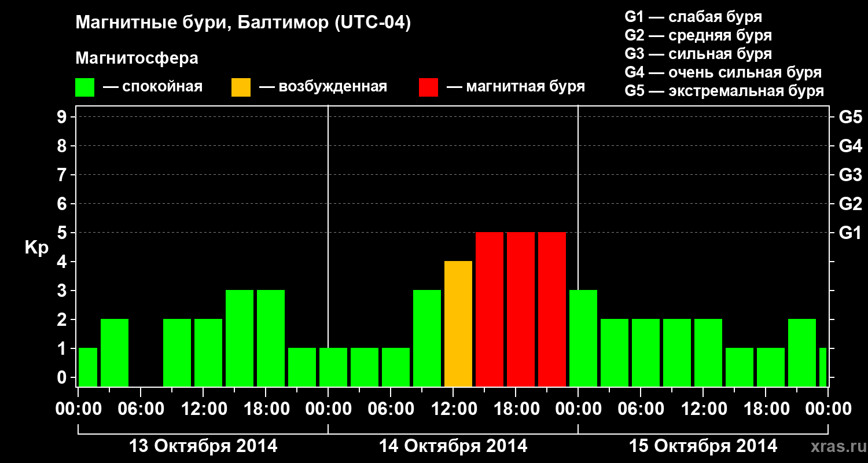Click the red bar for 18:00–21:00 on 14 October
The height and width of the screenshot is (463, 868).
point(521,309)
